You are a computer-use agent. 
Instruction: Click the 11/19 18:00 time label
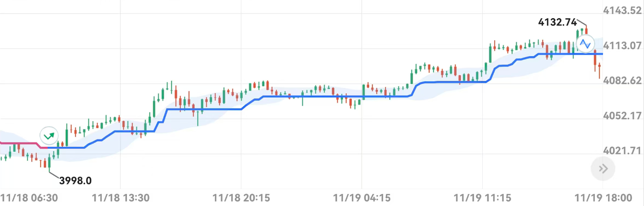(x=603, y=198)
